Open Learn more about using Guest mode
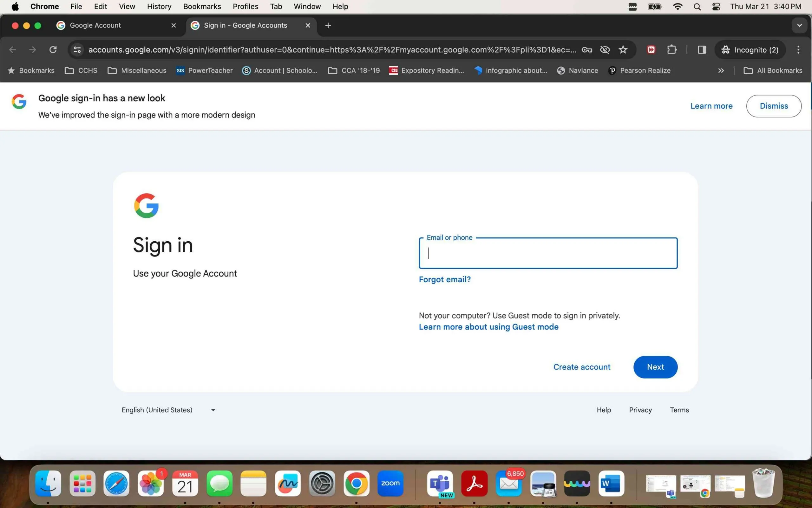This screenshot has width=812, height=508. pyautogui.click(x=488, y=327)
